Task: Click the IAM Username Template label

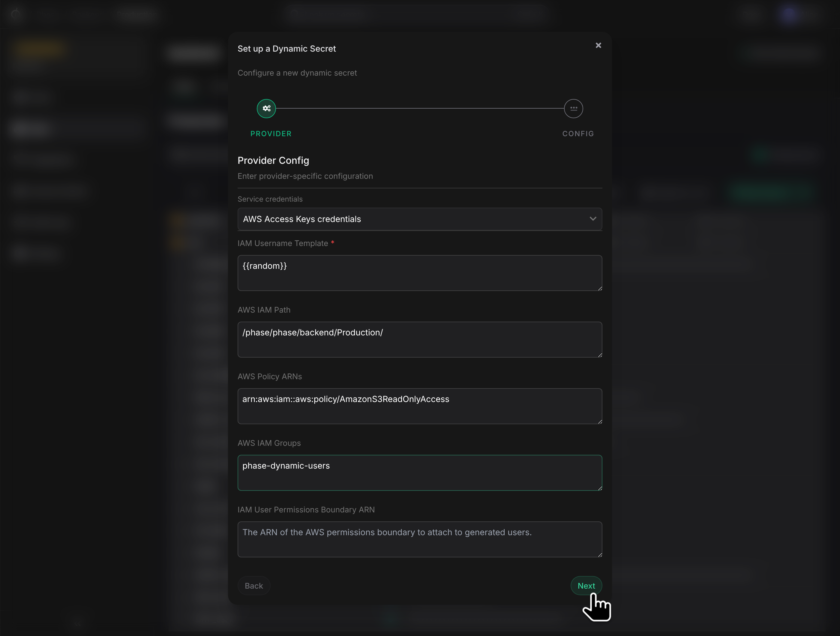Action: point(283,243)
